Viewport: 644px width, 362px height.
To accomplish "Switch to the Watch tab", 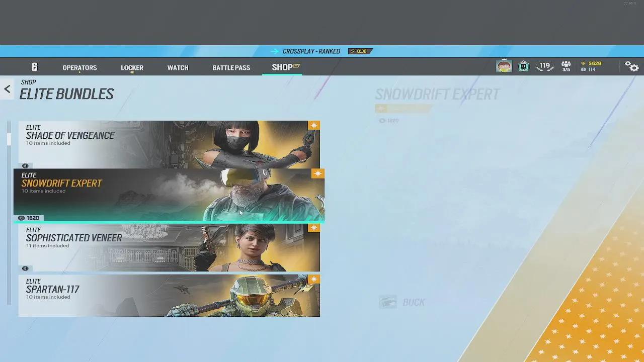I will point(177,67).
